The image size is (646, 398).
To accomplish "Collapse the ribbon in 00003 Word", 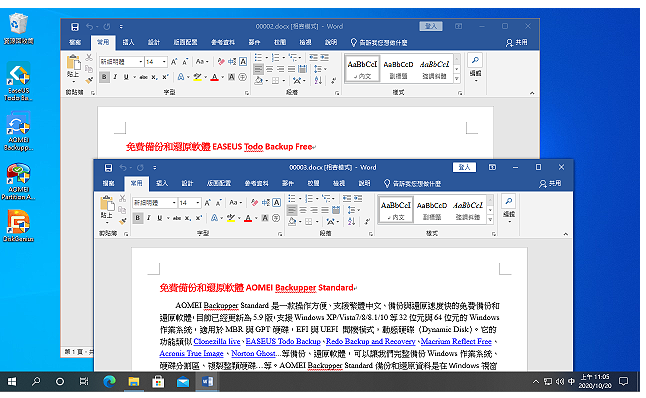I will (x=566, y=234).
